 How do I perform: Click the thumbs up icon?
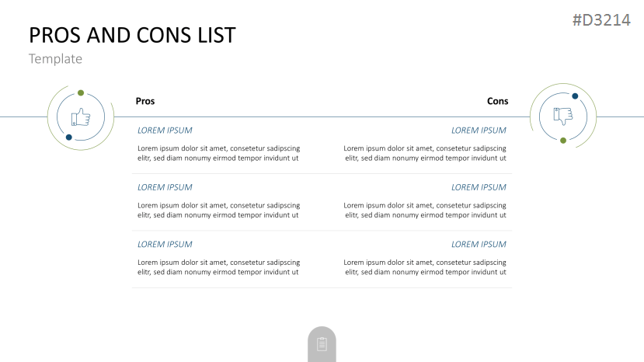81,117
